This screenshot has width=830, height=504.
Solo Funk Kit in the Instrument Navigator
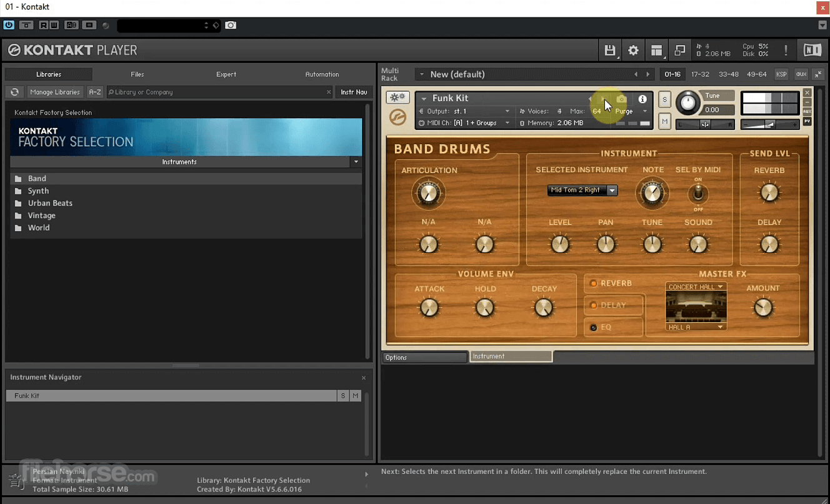[343, 396]
